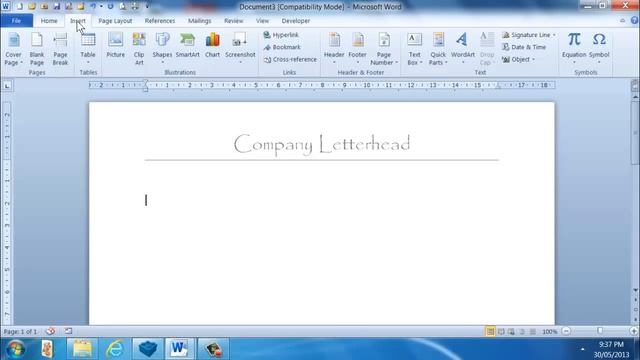
Task: Insert a Signature Line
Action: (529, 35)
